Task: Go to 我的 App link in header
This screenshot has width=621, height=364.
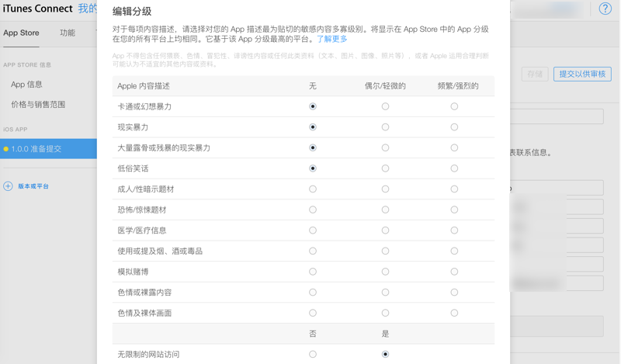Action: click(x=87, y=9)
